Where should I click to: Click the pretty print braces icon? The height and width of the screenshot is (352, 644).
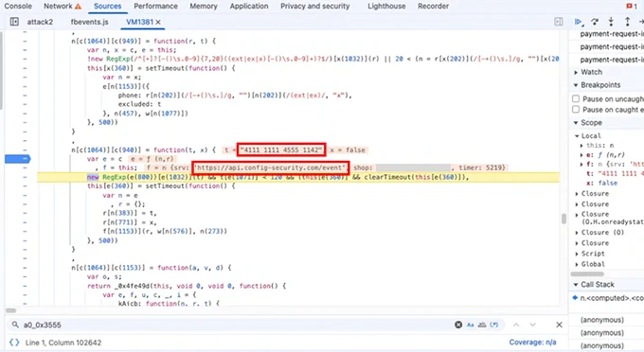14,343
